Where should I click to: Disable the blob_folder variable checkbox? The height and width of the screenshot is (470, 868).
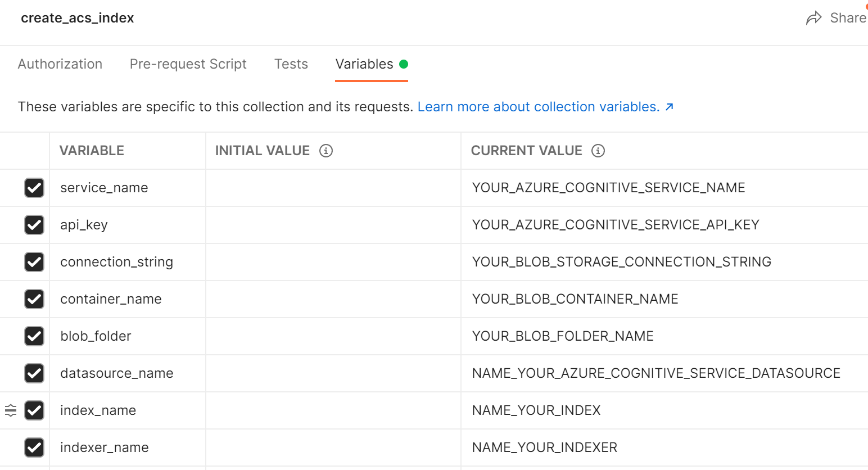34,336
